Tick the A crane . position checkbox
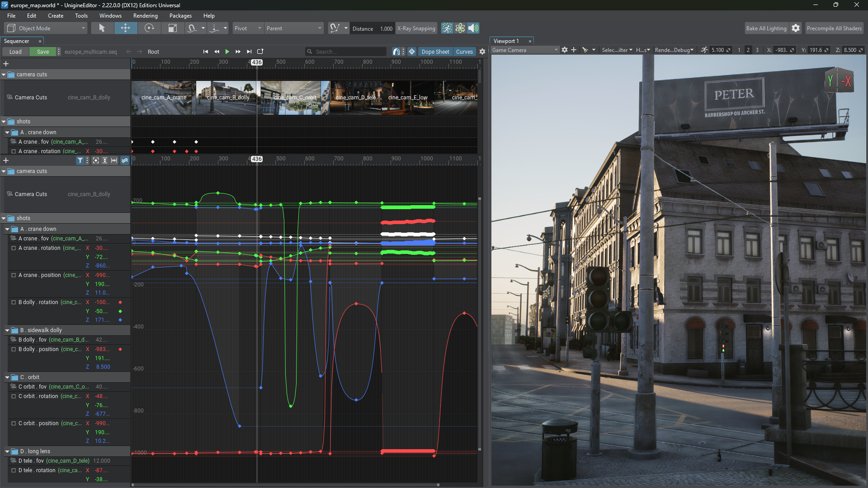Screen dimensions: 868x488 (x=14, y=275)
